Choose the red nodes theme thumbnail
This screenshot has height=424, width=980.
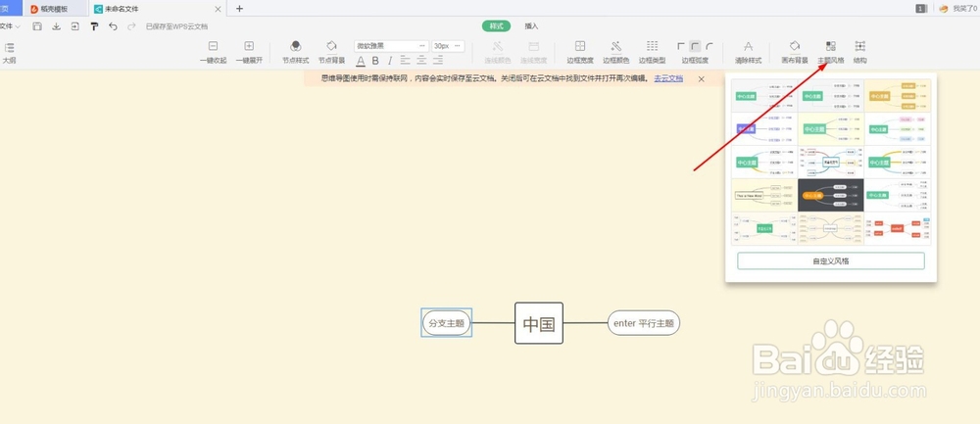tap(898, 228)
